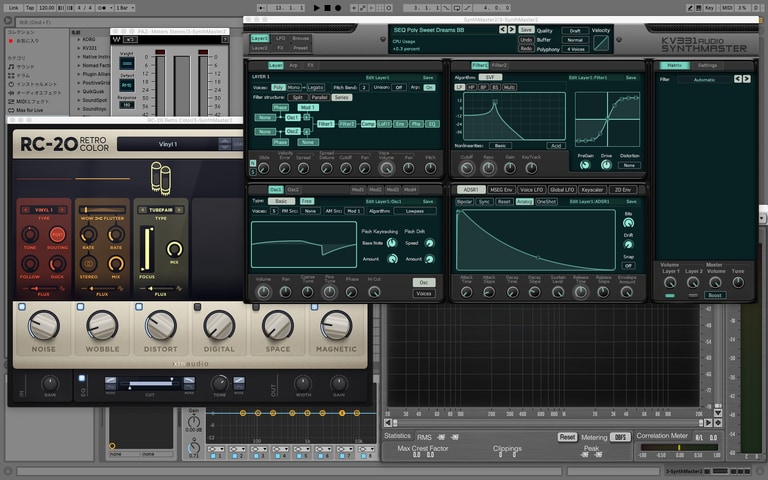Click the oscillator Volume knob in SynthMaster
Viewport: 768px width, 480px height.
264,292
